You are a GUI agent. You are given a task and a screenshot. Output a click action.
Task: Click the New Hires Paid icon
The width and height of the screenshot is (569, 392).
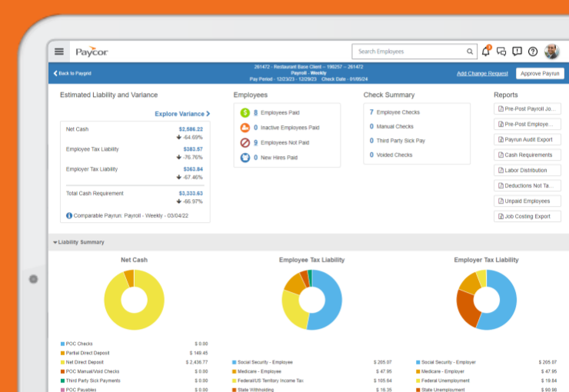(245, 158)
